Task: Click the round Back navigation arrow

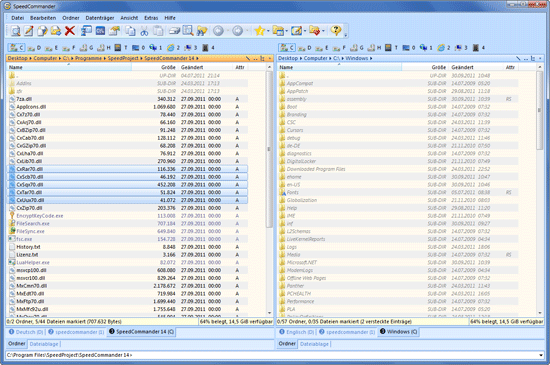Action: 218,31
